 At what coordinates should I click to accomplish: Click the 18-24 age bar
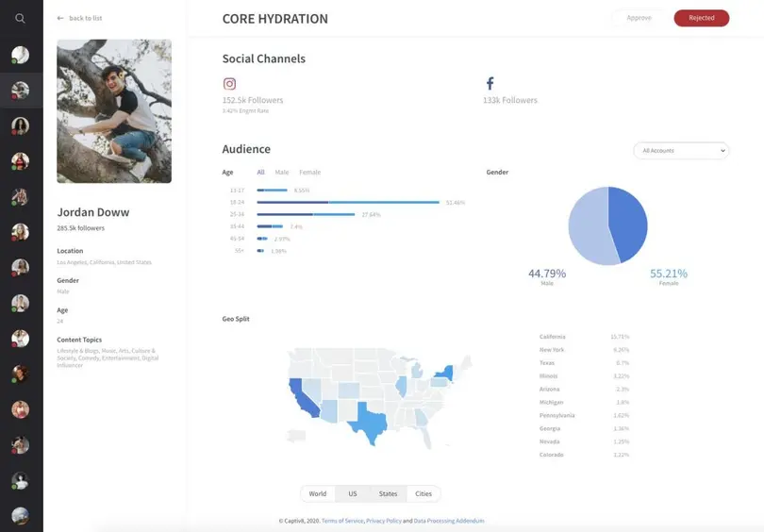pyautogui.click(x=348, y=202)
